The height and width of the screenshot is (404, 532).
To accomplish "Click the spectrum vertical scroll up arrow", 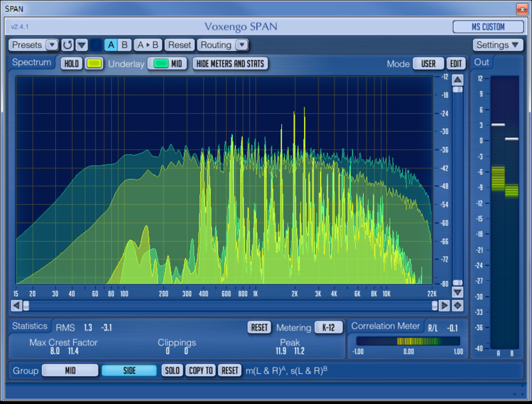I will click(x=458, y=80).
